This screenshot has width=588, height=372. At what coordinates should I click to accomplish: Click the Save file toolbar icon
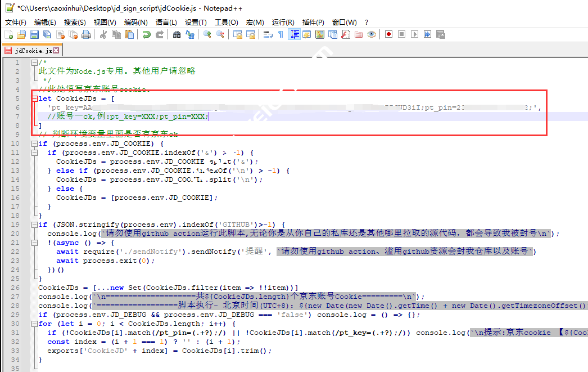coord(34,35)
